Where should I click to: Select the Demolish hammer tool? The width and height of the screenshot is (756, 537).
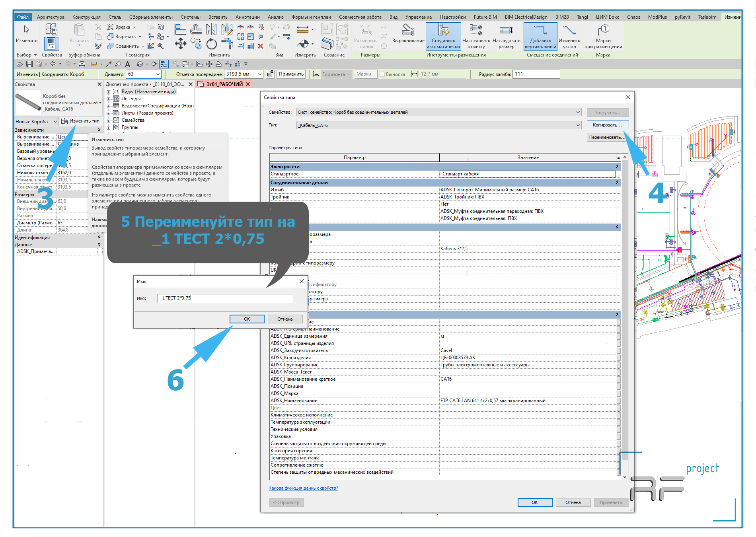(161, 46)
